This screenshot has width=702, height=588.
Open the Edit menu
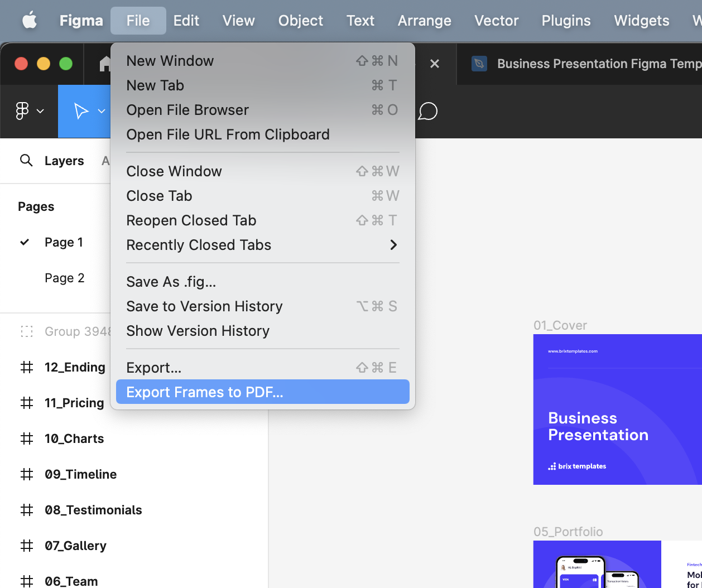(186, 21)
